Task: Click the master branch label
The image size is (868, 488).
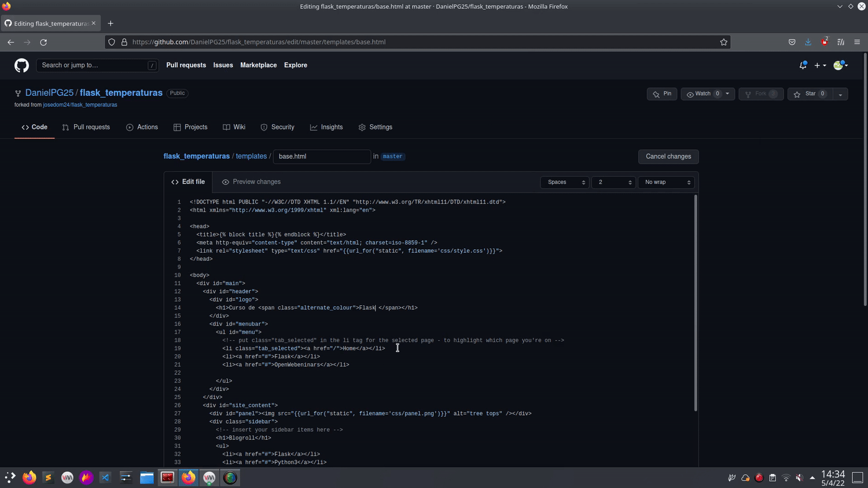Action: 392,157
